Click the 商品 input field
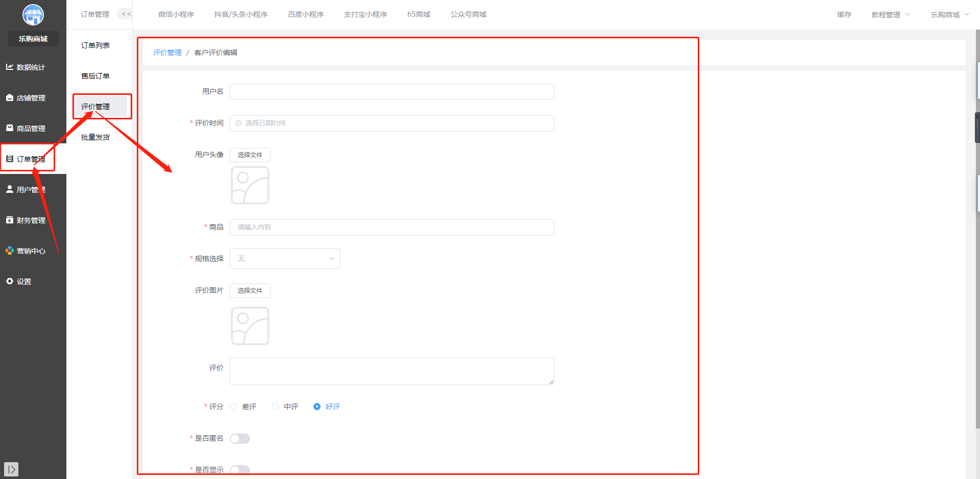 pos(391,228)
